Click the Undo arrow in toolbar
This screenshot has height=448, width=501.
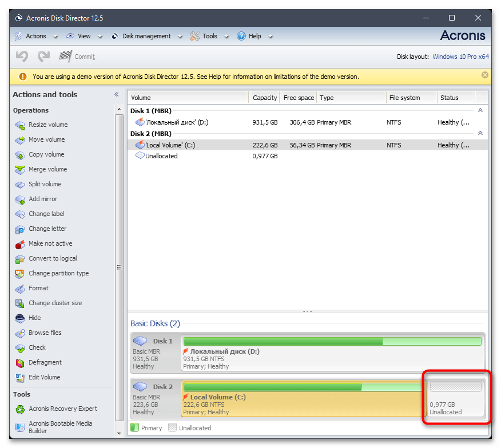click(x=22, y=57)
